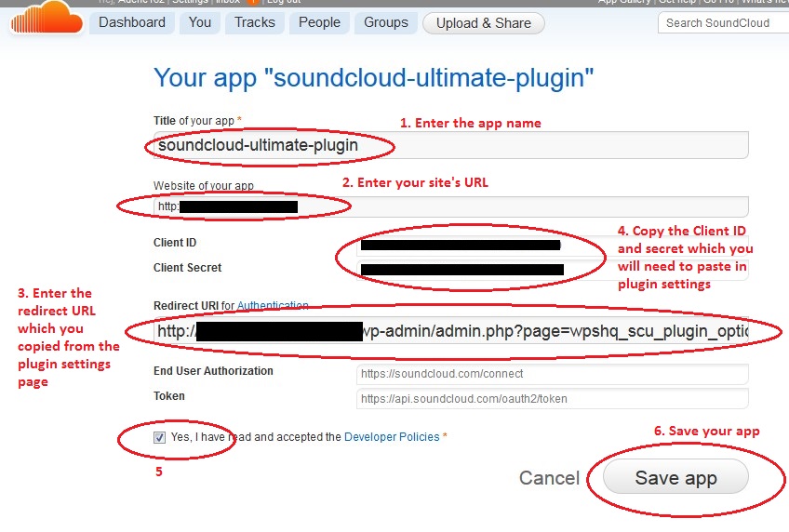Open the Authentication link

point(273,306)
